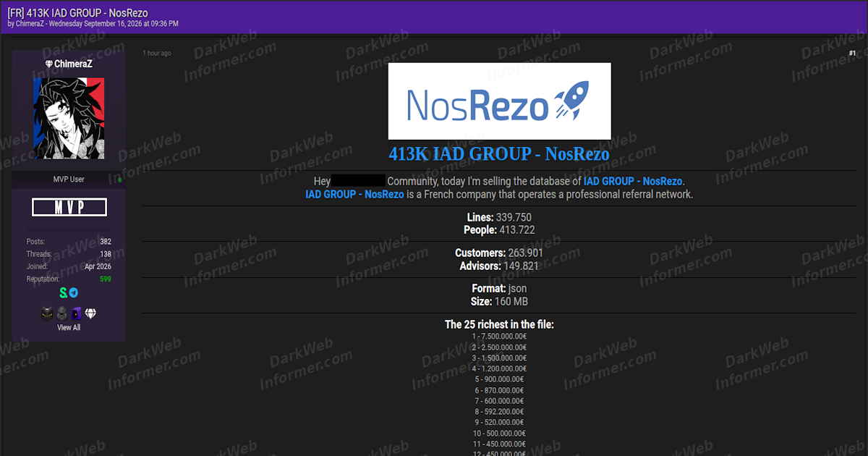Click list entry '1 - 7.500.000.00€'
The width and height of the screenshot is (868, 456).
click(499, 336)
